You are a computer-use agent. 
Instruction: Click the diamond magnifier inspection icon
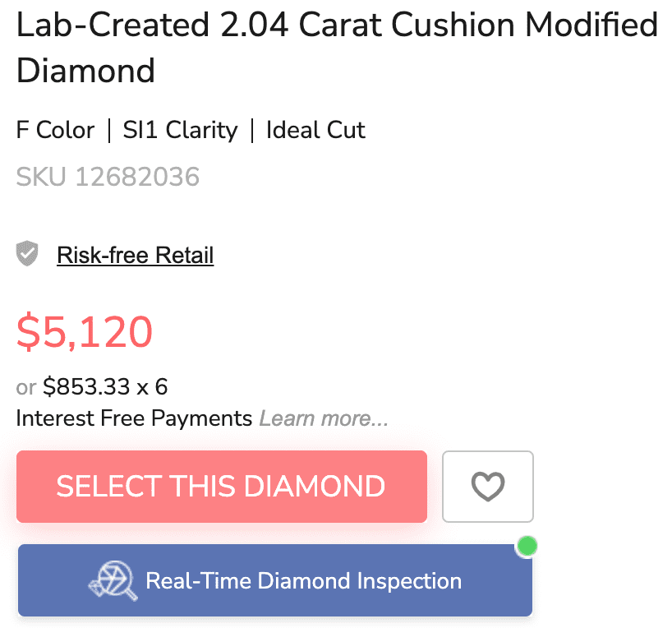[113, 581]
